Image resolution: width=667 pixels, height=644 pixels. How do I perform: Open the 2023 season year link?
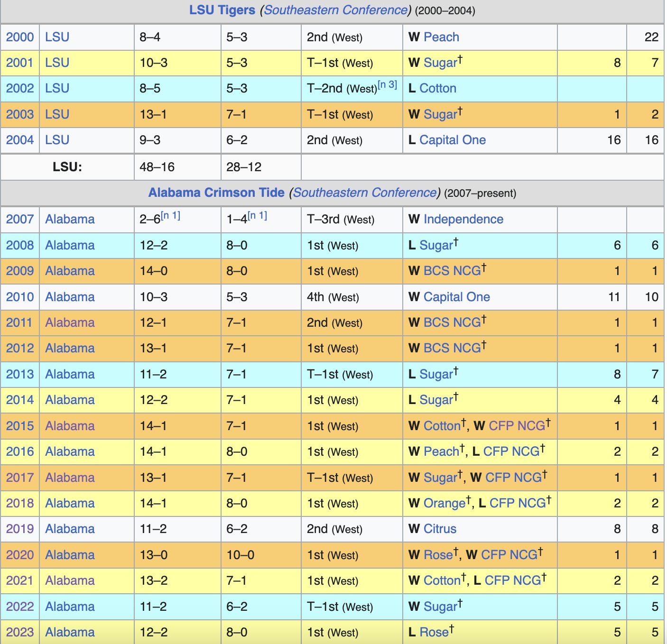pos(20,632)
